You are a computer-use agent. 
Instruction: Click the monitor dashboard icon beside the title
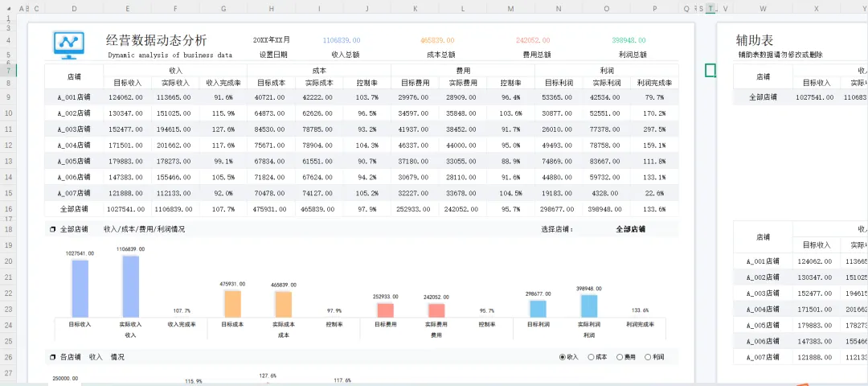[68, 44]
